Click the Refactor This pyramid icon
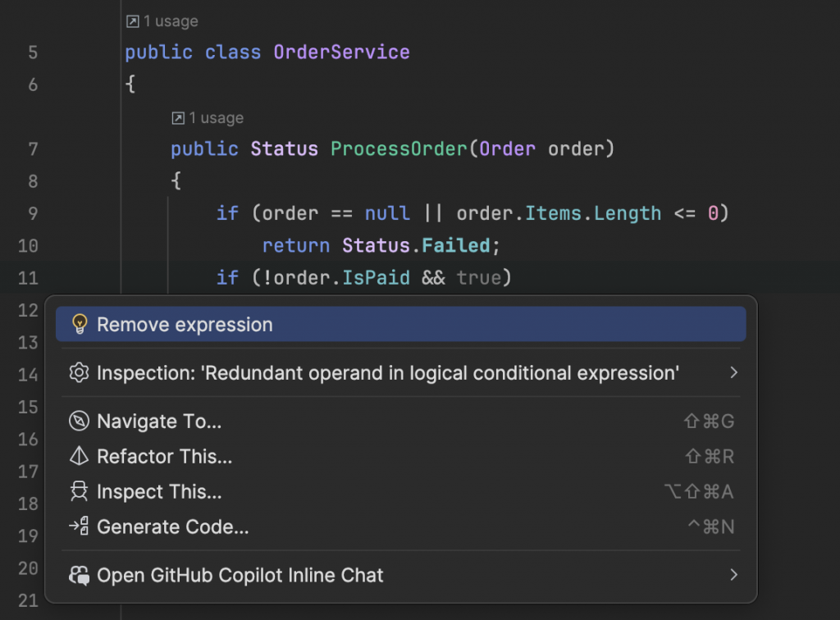Screen dimensions: 840x620 pos(79,457)
